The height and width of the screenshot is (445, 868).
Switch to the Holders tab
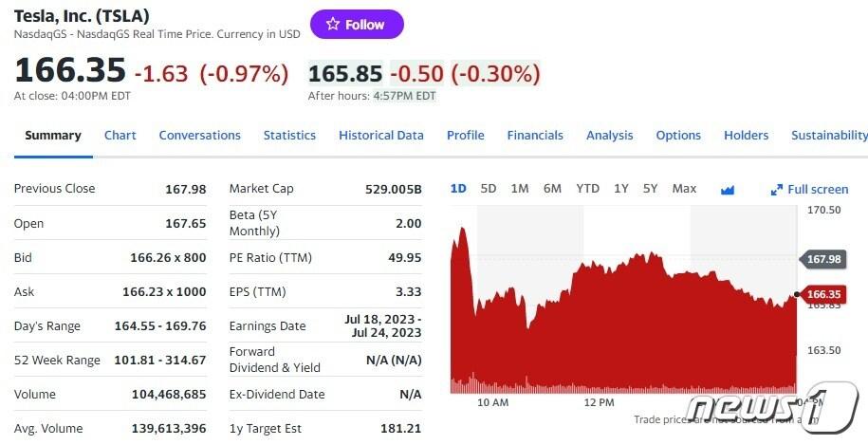pos(746,136)
